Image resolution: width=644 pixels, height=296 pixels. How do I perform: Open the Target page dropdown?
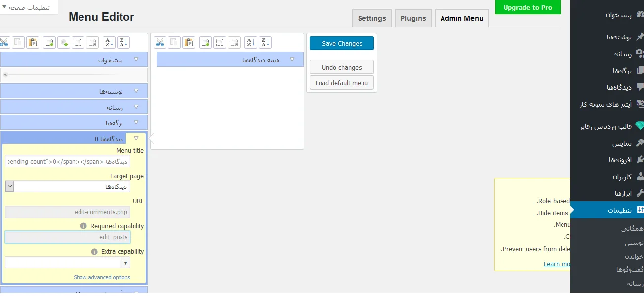coord(9,186)
